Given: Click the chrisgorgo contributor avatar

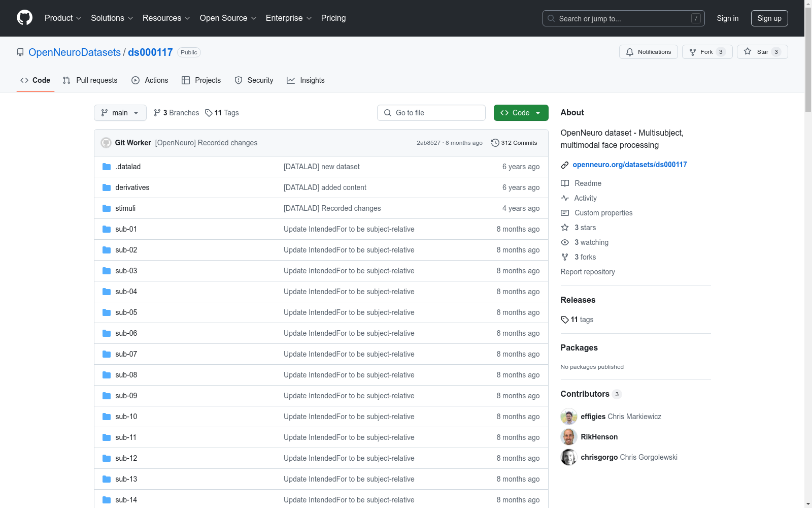Looking at the screenshot, I should tap(569, 457).
